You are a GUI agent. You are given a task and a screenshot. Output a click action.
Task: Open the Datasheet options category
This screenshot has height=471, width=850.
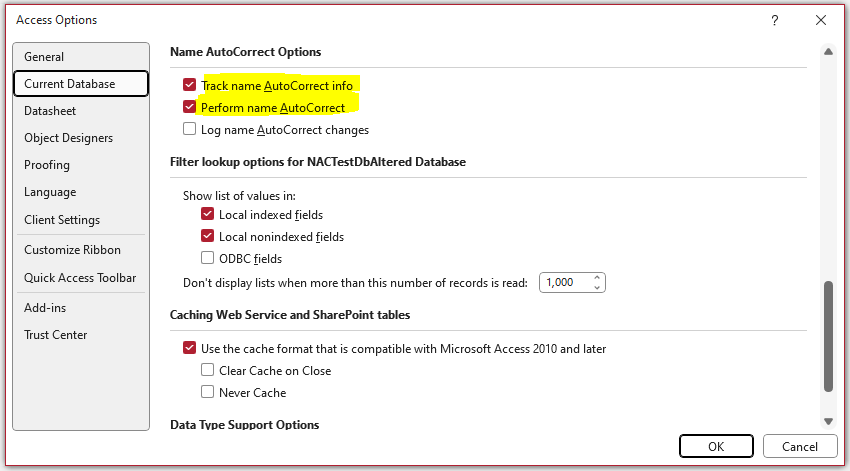(x=81, y=111)
